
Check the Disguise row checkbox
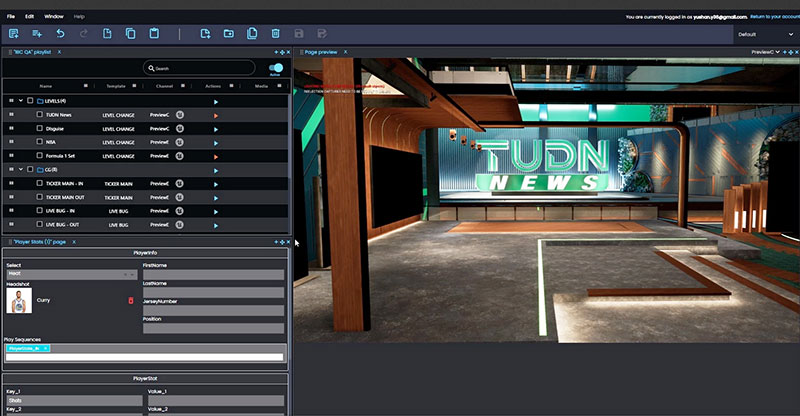[39, 129]
